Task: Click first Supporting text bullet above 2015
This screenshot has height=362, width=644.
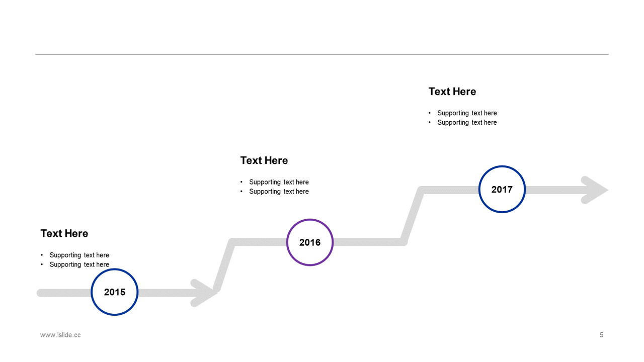Action: [79, 255]
